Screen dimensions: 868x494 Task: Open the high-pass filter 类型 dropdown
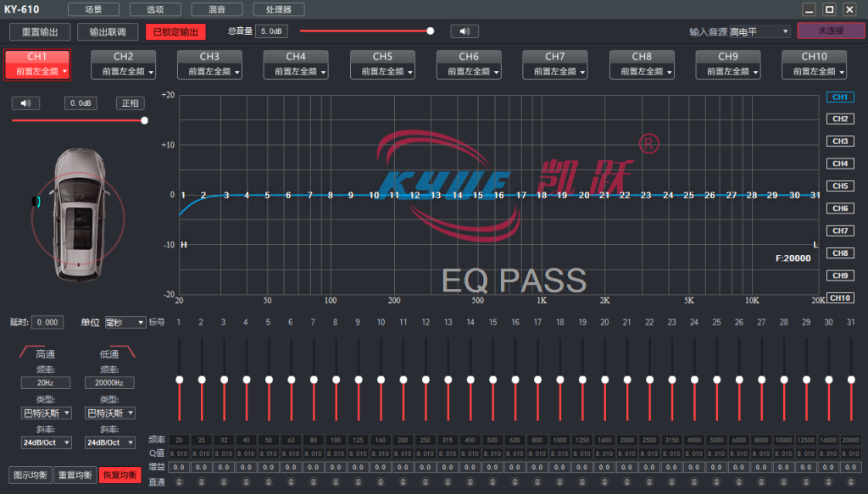pyautogui.click(x=46, y=414)
